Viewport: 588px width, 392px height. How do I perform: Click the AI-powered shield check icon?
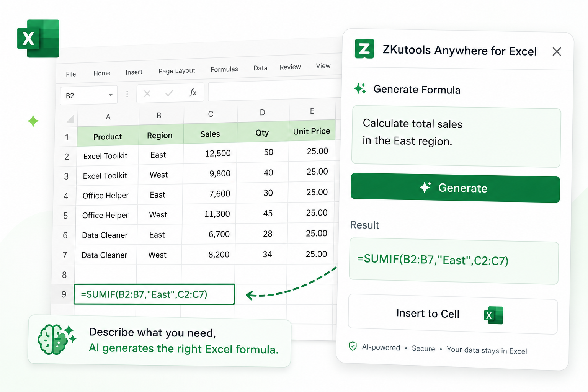tap(353, 346)
